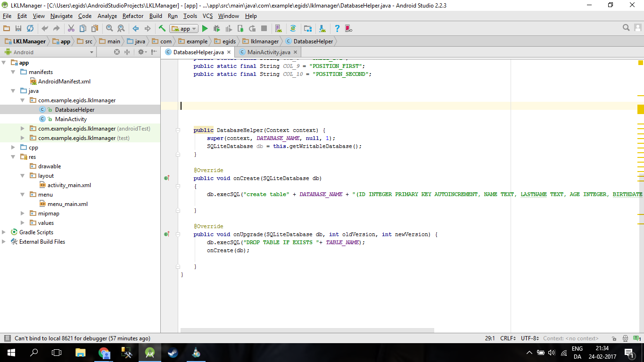The height and width of the screenshot is (362, 644).
Task: Click the SDK Manager download icon
Action: pos(322,29)
